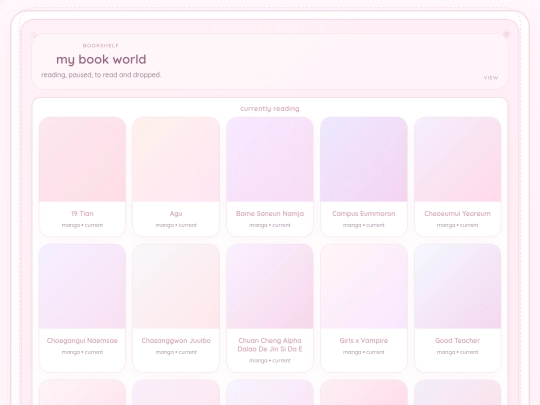
Task: Click the reading, paused, to read subtitle
Action: [101, 75]
